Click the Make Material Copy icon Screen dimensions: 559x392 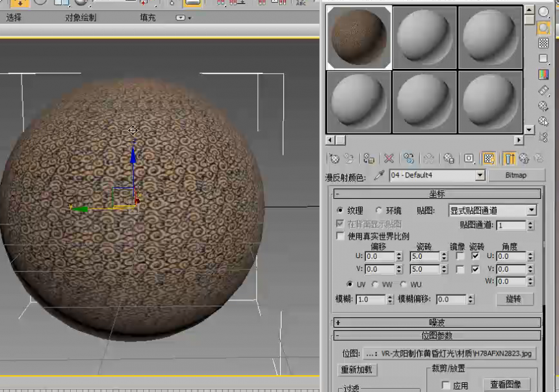click(409, 159)
